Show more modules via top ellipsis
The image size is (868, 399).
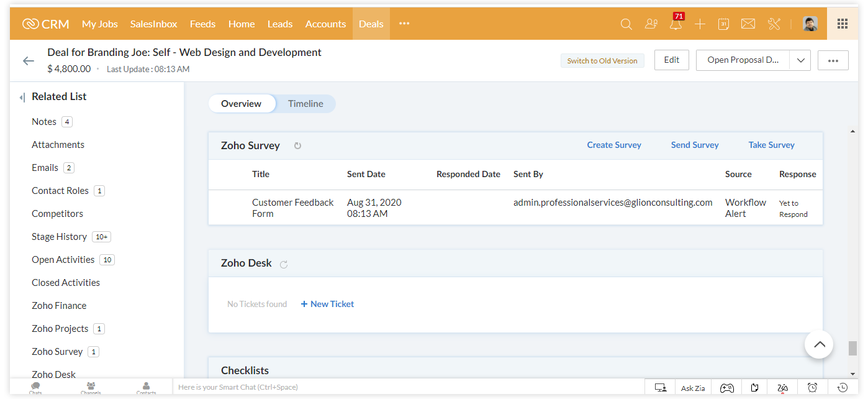(x=404, y=24)
